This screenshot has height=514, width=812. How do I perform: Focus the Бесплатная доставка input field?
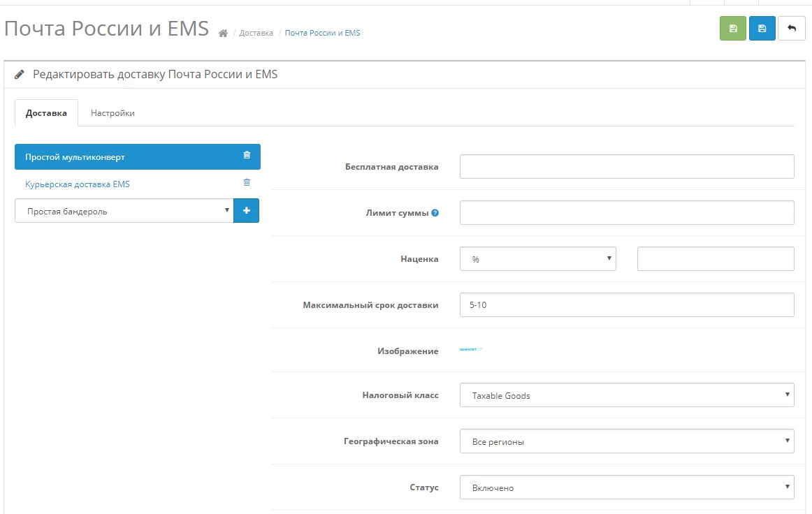(x=627, y=167)
